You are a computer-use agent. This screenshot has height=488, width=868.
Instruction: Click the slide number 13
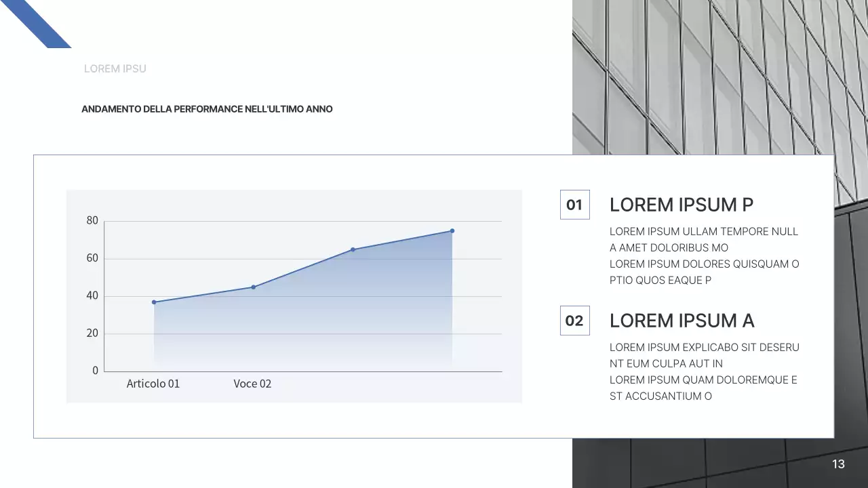pos(838,464)
